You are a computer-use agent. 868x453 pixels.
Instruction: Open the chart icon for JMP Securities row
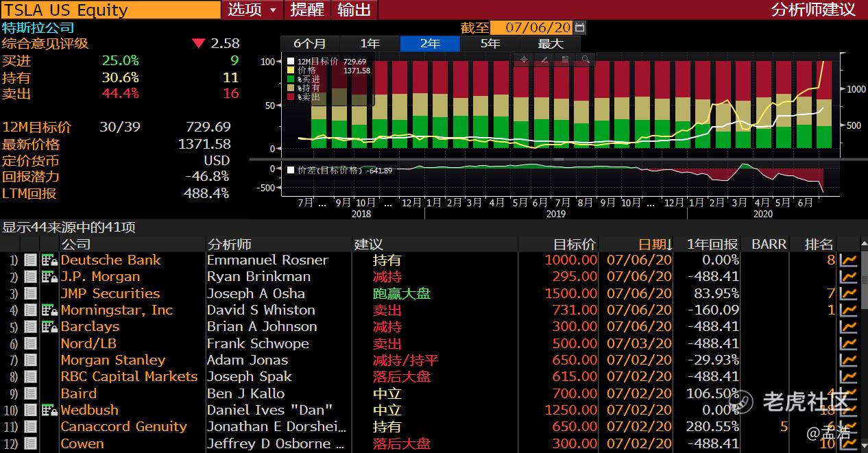[x=849, y=294]
